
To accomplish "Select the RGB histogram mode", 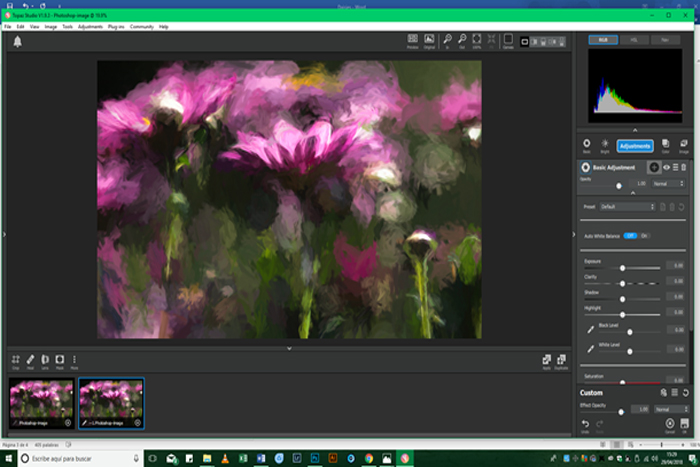I will (602, 40).
